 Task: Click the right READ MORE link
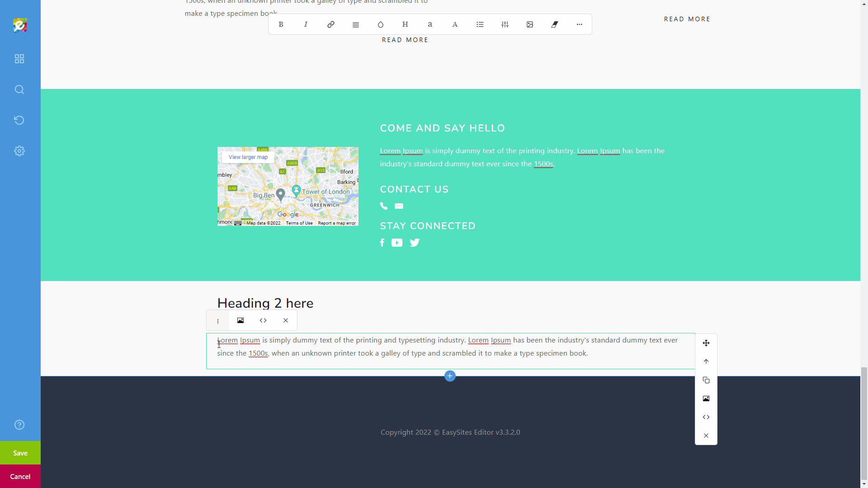(x=687, y=19)
